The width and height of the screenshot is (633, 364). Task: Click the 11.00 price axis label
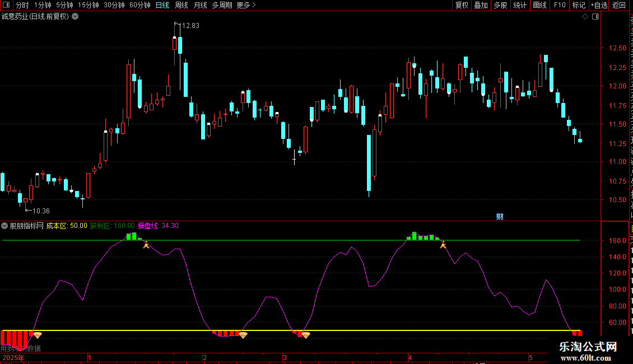pyautogui.click(x=617, y=162)
